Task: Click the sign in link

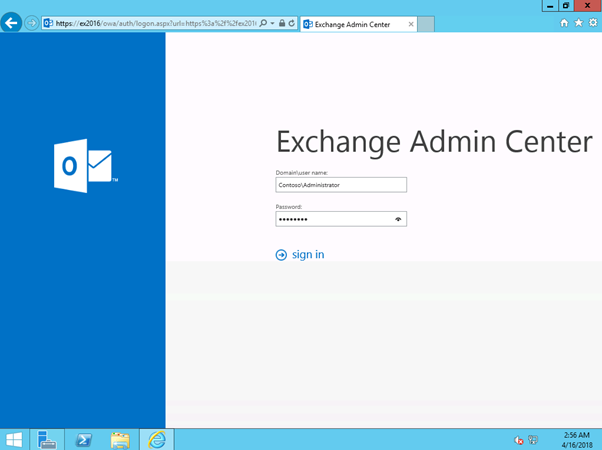Action: coord(308,255)
